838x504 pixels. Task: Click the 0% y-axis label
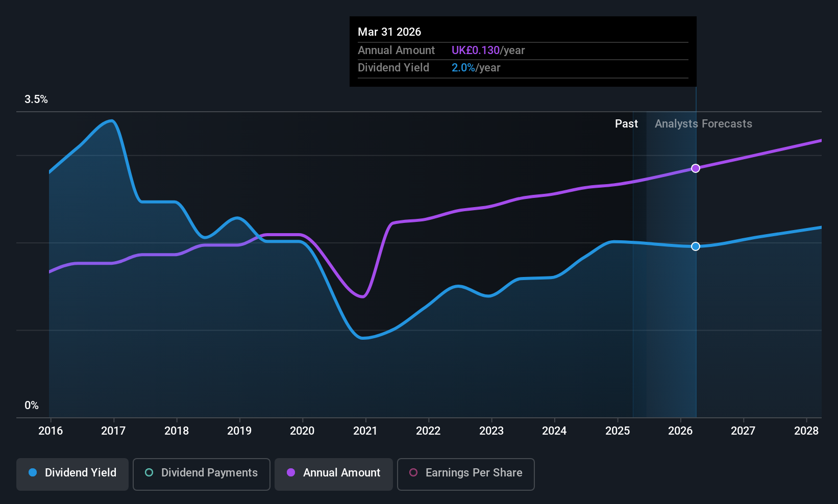(x=32, y=406)
